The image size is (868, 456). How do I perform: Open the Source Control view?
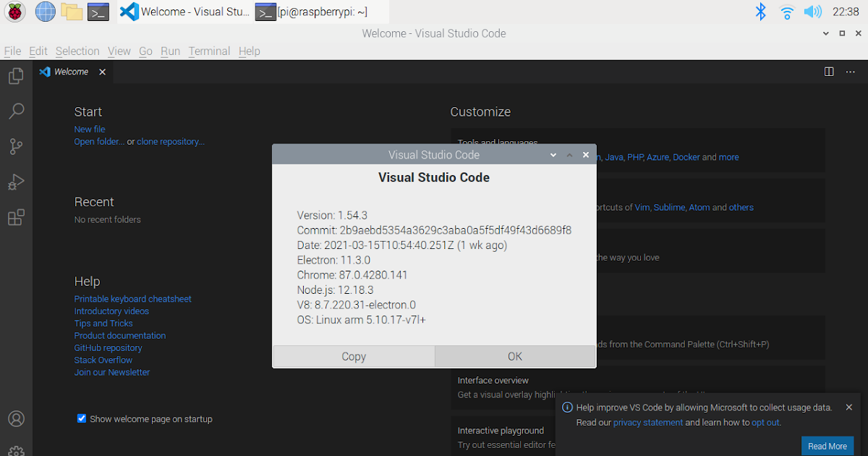(x=16, y=146)
